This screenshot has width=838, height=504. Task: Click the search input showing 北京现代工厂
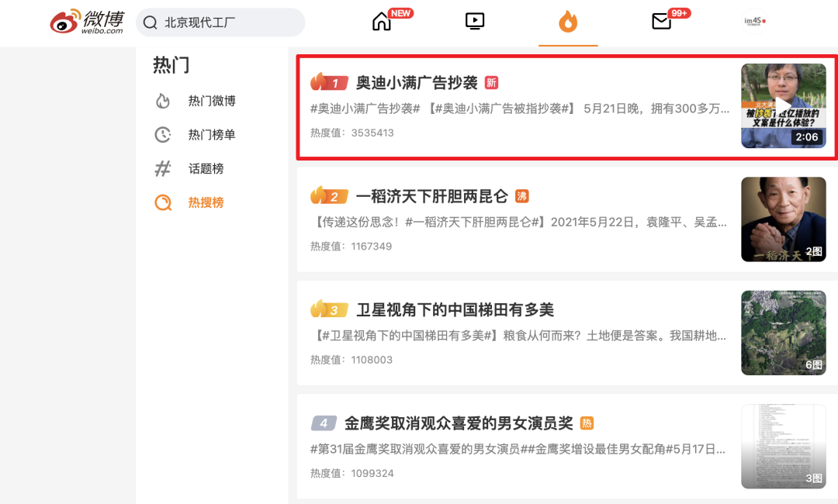221,22
